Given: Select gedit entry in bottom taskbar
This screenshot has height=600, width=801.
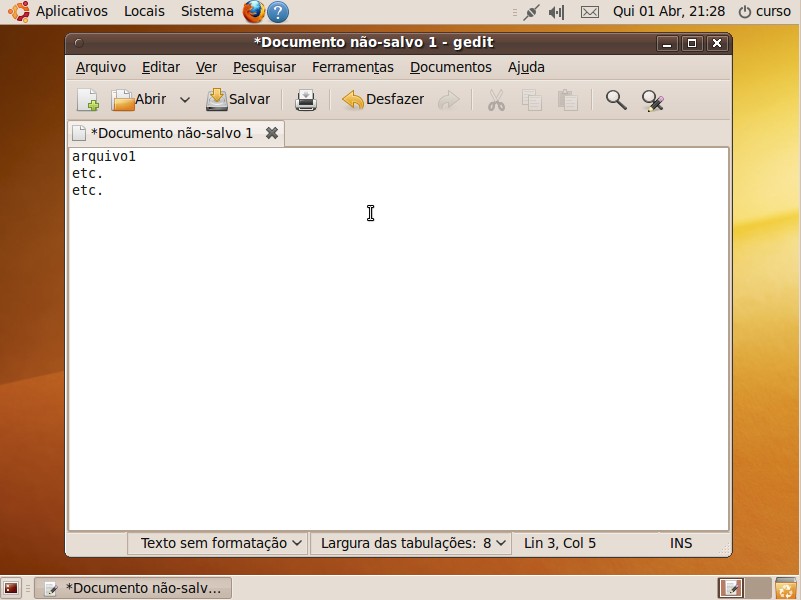Looking at the screenshot, I should (134, 588).
